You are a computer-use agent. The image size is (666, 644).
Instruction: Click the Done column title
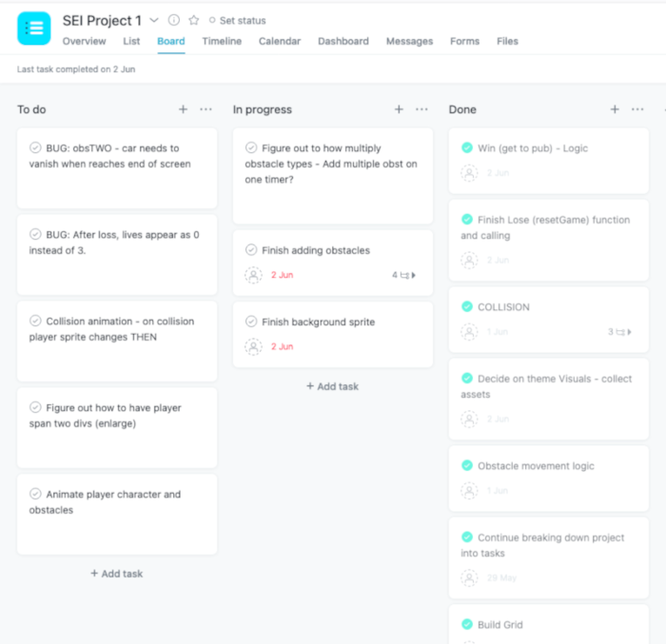tap(462, 109)
